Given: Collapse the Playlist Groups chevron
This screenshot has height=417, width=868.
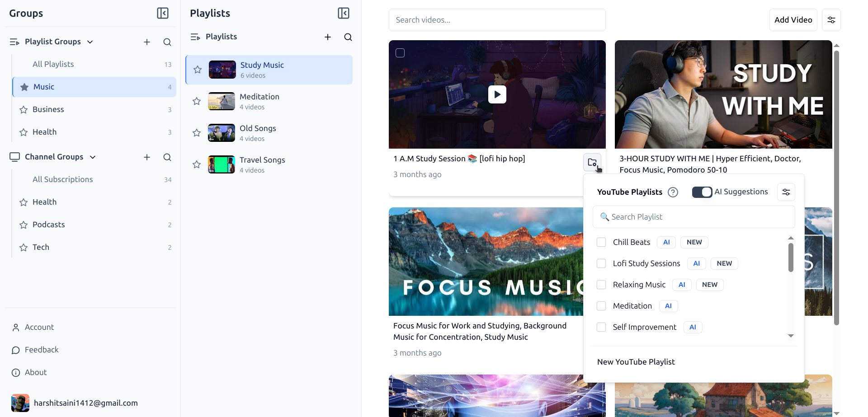Looking at the screenshot, I should tap(90, 42).
